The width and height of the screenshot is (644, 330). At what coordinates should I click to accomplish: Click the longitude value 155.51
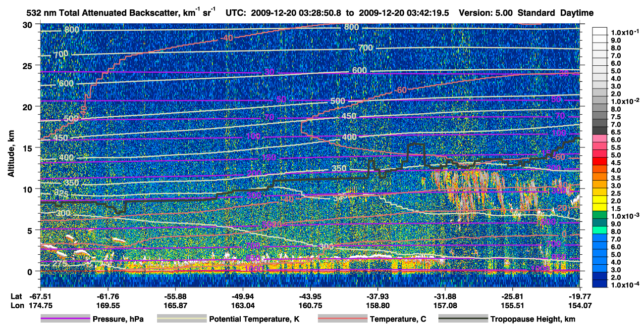point(512,305)
